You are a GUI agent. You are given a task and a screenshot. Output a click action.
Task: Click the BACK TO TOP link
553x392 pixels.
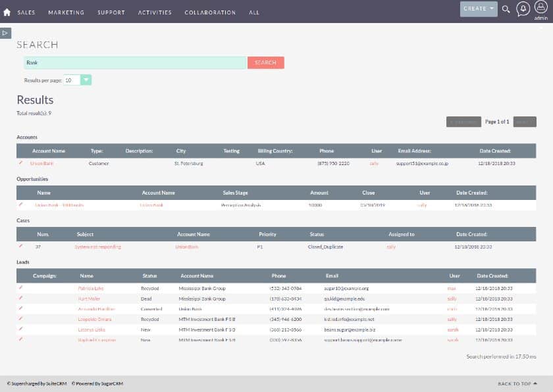pyautogui.click(x=514, y=383)
